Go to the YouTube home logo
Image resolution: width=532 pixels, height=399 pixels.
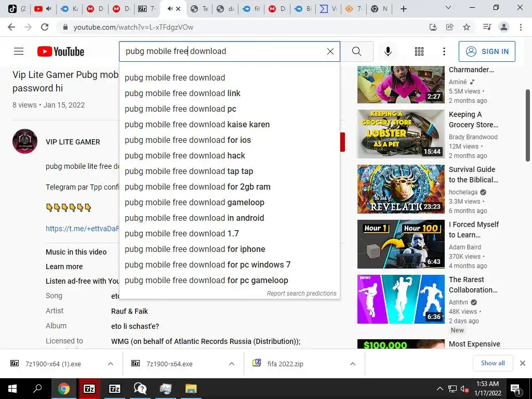click(61, 51)
